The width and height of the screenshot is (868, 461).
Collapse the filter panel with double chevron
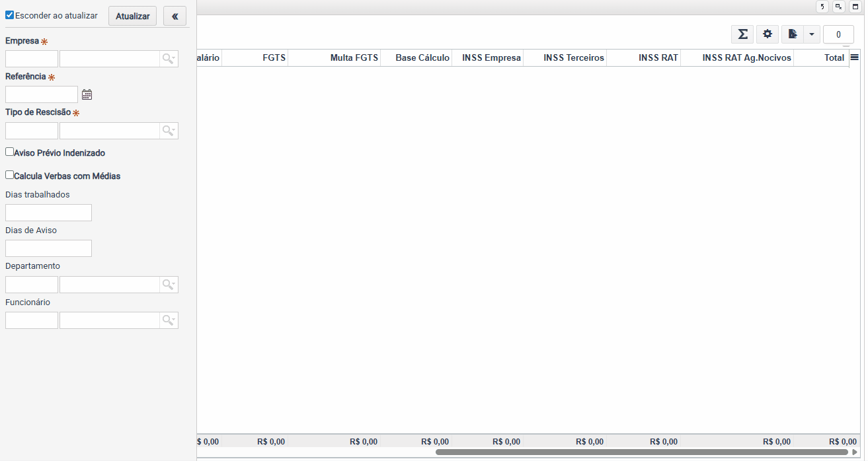point(175,16)
